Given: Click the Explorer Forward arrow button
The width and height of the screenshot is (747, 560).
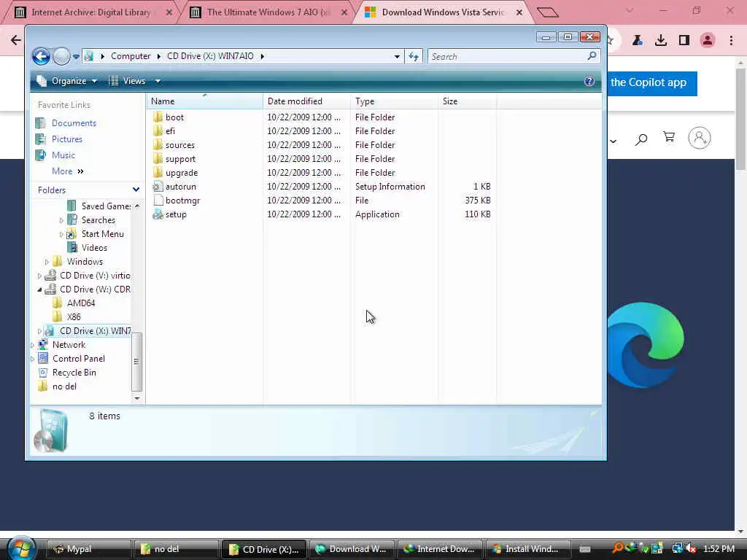Looking at the screenshot, I should (61, 56).
